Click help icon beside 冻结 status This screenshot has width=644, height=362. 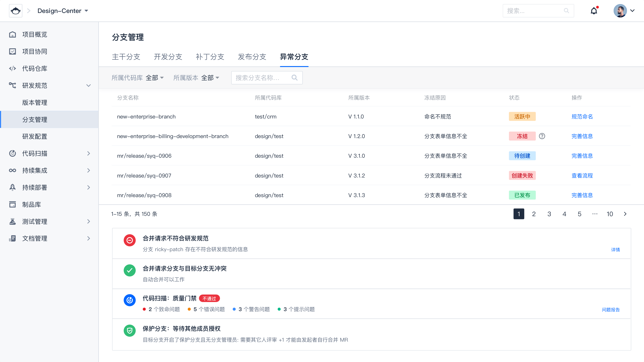click(542, 136)
